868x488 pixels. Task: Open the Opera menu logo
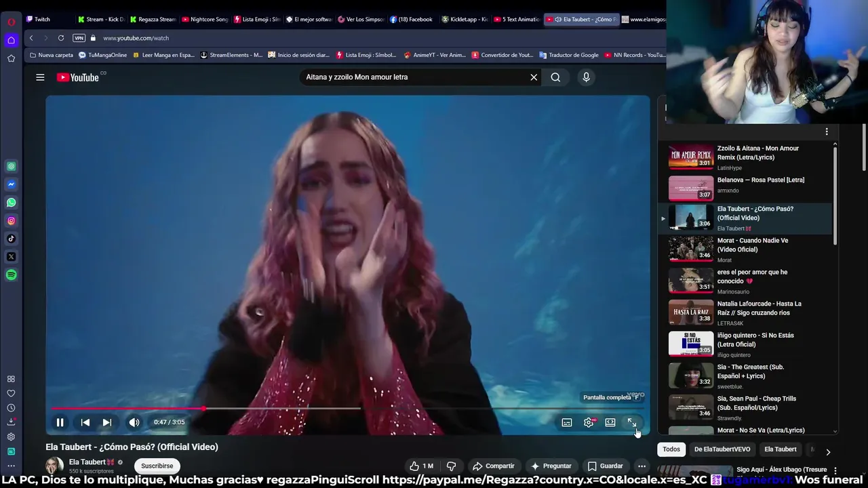point(11,22)
